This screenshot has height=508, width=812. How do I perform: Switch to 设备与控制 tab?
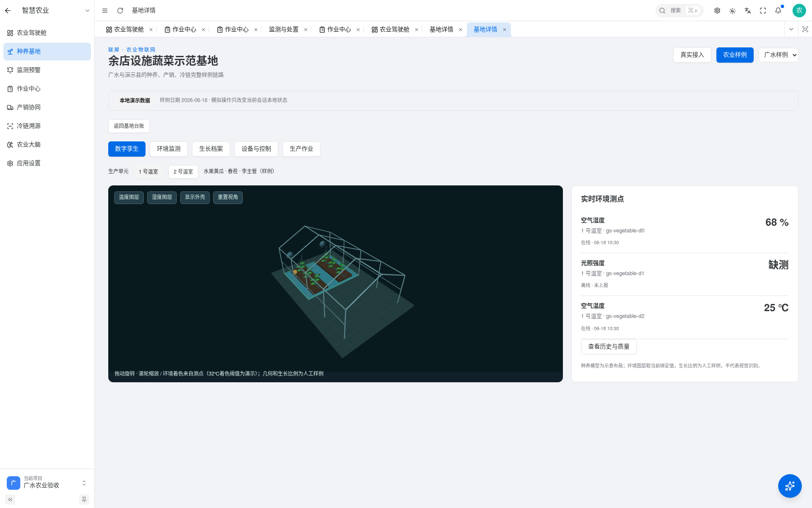[x=256, y=149]
